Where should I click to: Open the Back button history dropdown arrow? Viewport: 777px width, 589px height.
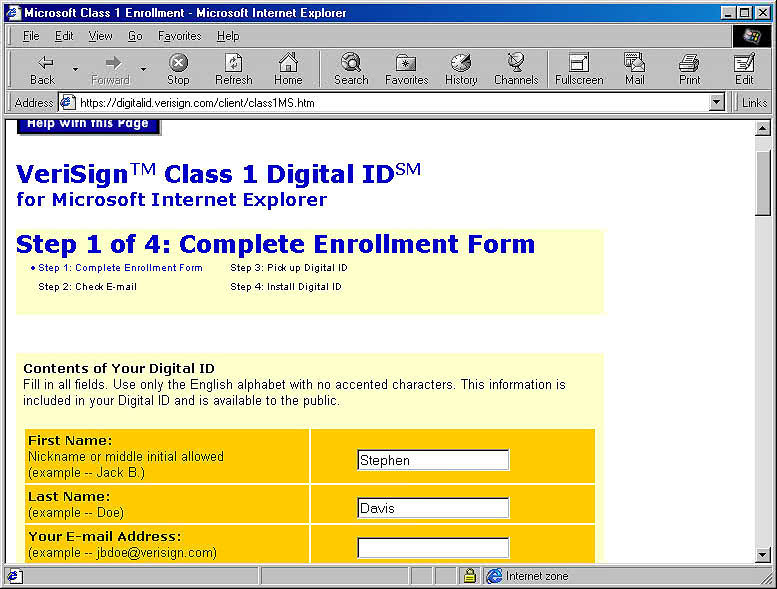pyautogui.click(x=75, y=69)
